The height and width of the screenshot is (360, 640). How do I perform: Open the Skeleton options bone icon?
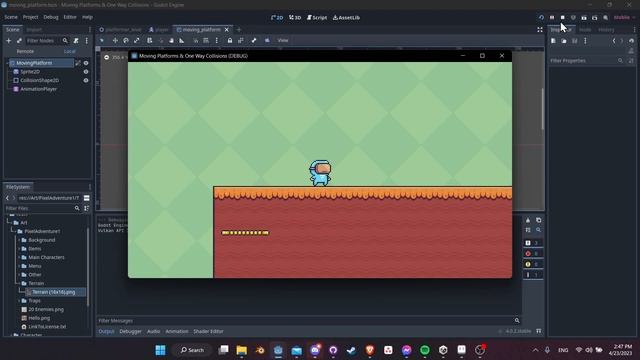[x=254, y=40]
